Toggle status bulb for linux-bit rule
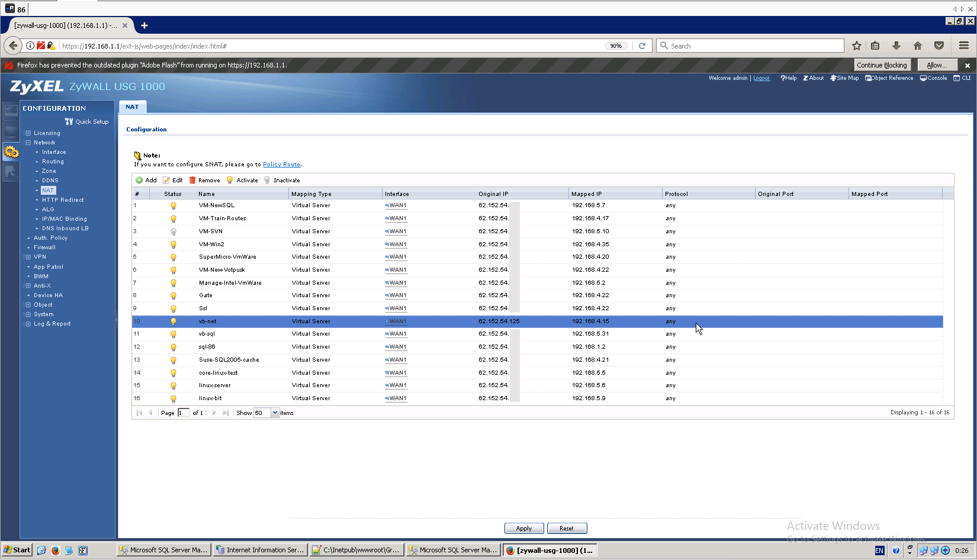977x560 pixels. 173,398
